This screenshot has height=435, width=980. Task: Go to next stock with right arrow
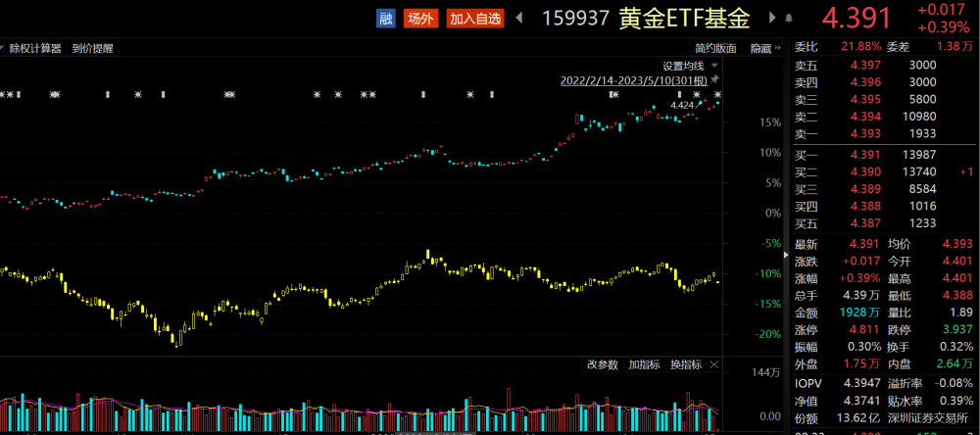772,18
